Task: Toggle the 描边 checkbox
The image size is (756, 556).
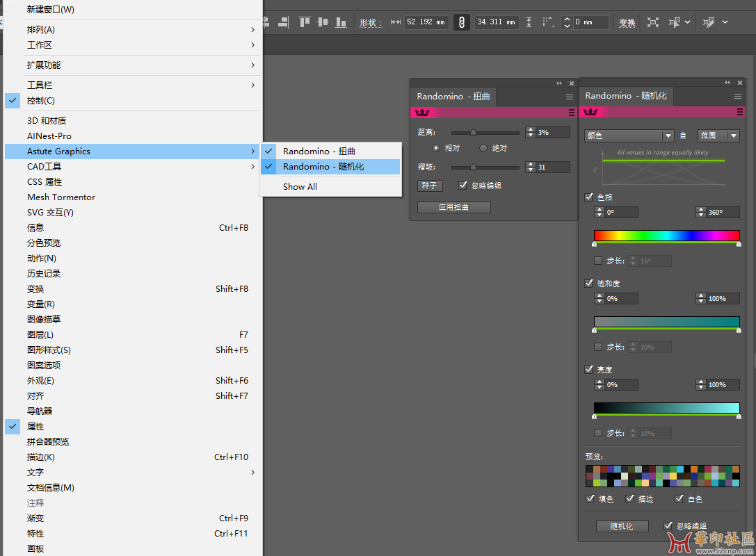Action: pyautogui.click(x=629, y=499)
